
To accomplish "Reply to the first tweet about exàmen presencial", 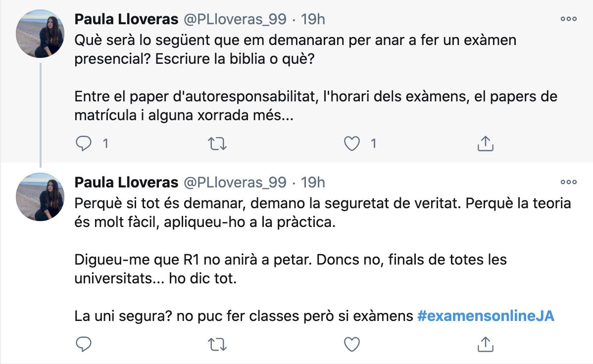I will tap(84, 144).
